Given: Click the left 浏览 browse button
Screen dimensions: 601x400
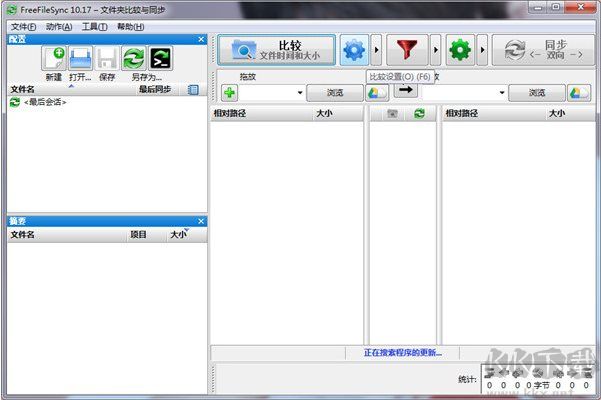Looking at the screenshot, I should [x=335, y=93].
